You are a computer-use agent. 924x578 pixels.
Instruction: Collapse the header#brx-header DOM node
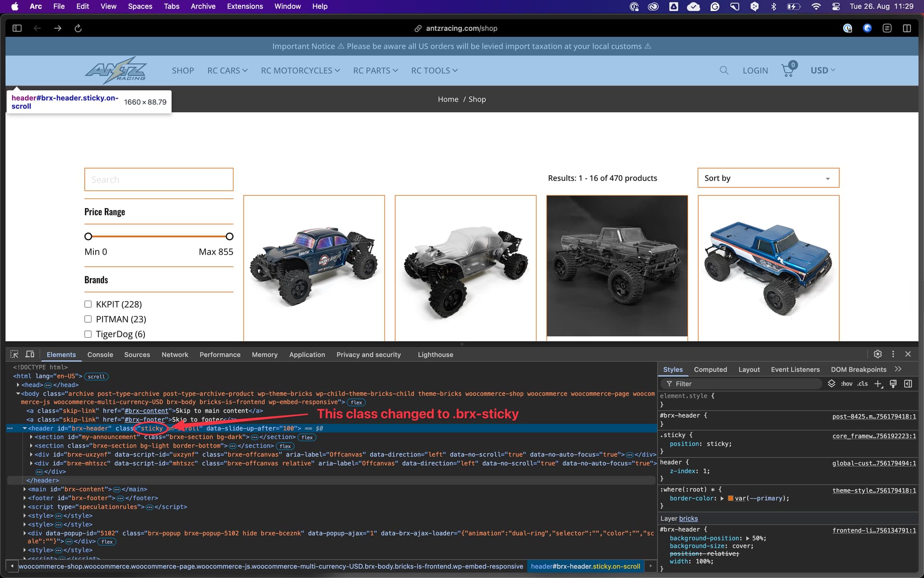click(x=25, y=428)
